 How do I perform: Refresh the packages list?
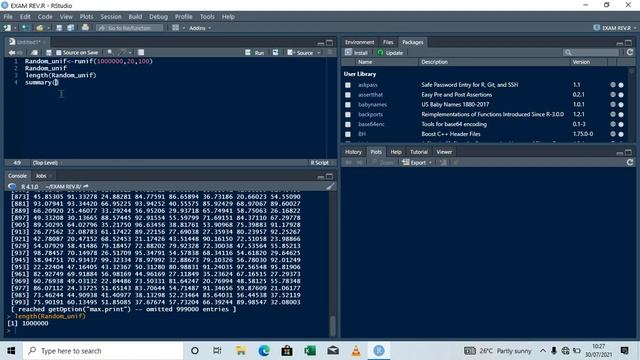630,52
